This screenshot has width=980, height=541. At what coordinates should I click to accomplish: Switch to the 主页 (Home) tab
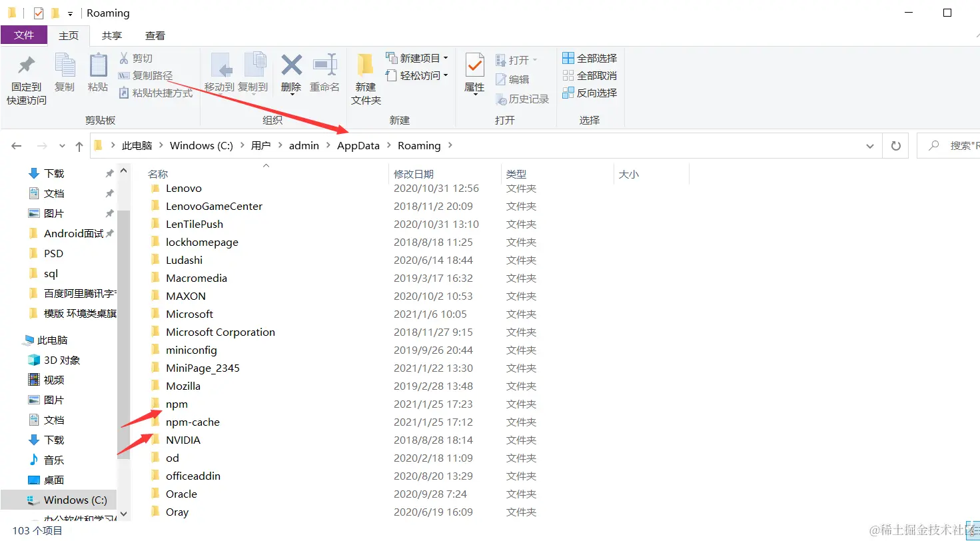(x=69, y=36)
